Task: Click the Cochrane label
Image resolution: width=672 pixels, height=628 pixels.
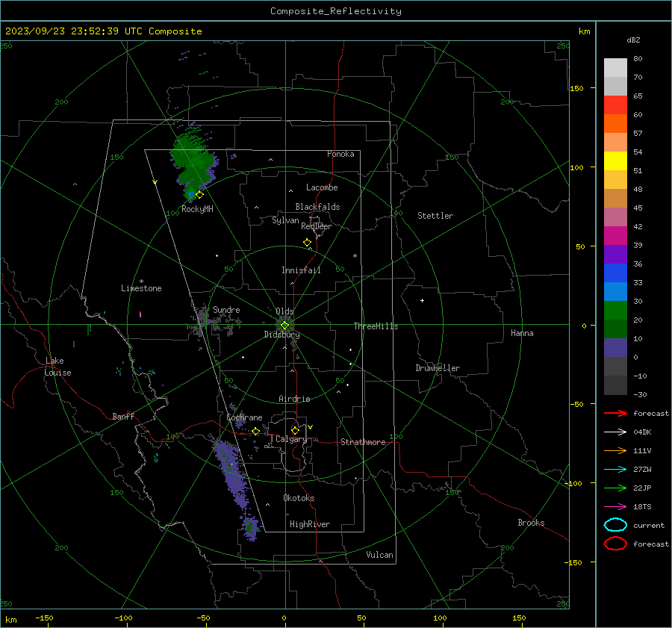Action: click(x=244, y=417)
